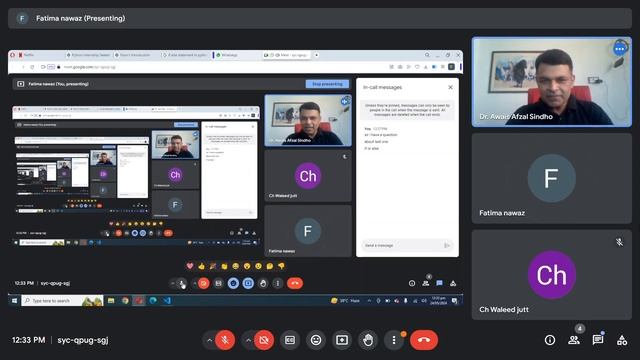Screen dimensions: 640x360
Task: Toggle red camera button inside shared screen toolbar
Action: 204,283
